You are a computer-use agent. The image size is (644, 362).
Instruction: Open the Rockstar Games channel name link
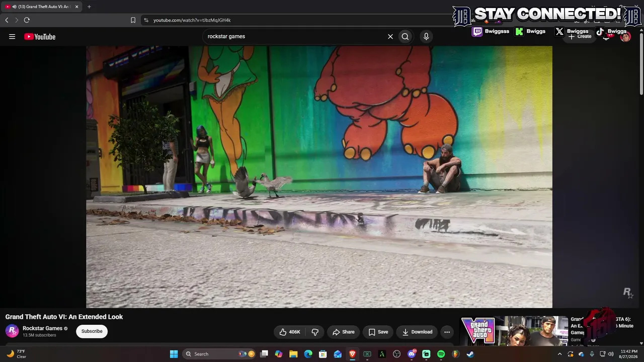point(42,328)
